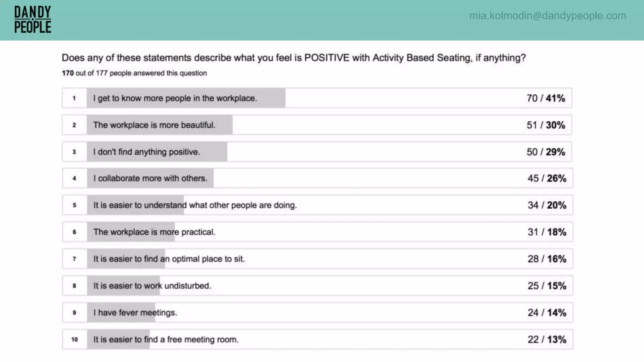
Task: Click the number 10 rank box
Action: 75,340
